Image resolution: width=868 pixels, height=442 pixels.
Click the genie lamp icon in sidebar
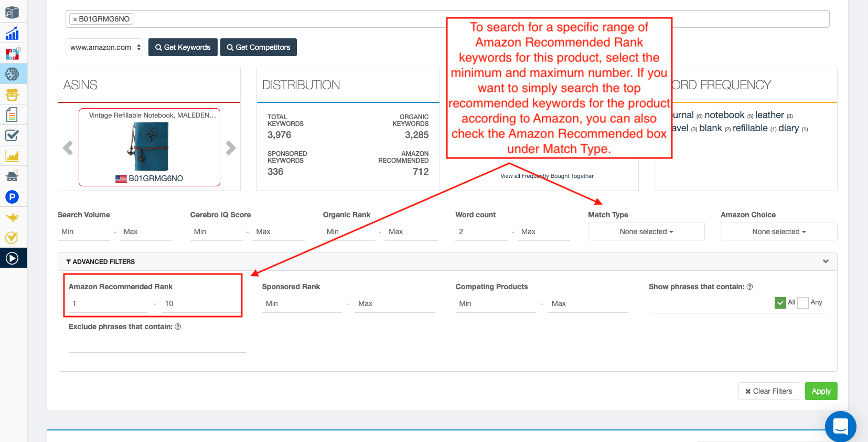pyautogui.click(x=12, y=217)
